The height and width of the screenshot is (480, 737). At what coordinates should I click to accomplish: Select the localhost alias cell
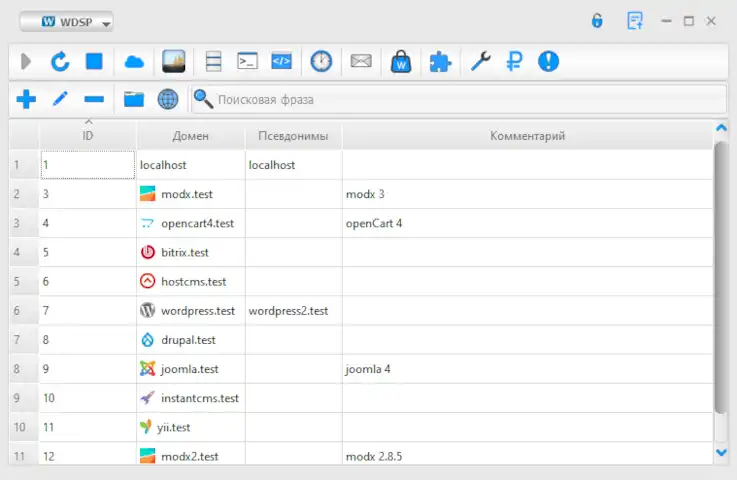pyautogui.click(x=294, y=165)
